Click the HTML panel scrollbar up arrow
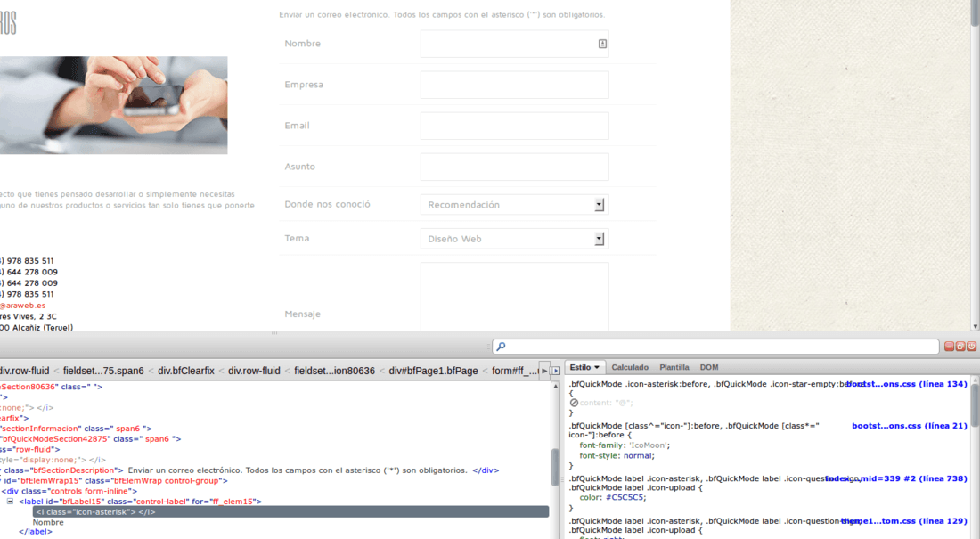 tap(556, 387)
